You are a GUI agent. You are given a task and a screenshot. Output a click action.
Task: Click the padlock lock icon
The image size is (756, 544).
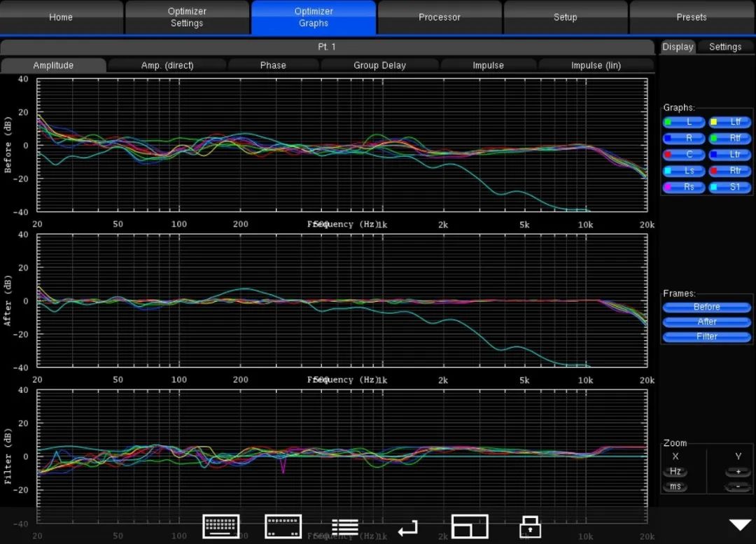click(531, 526)
